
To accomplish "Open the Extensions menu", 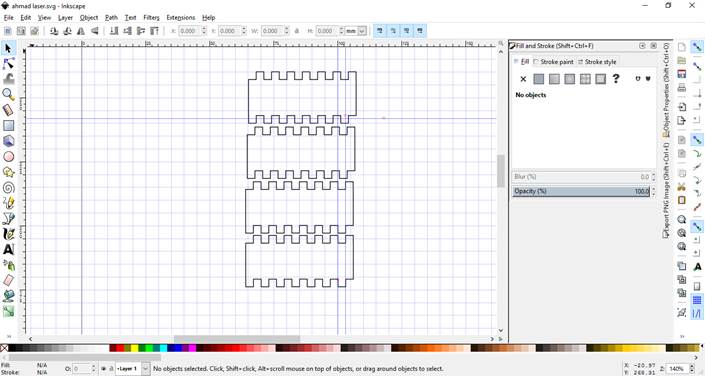I will 181,18.
